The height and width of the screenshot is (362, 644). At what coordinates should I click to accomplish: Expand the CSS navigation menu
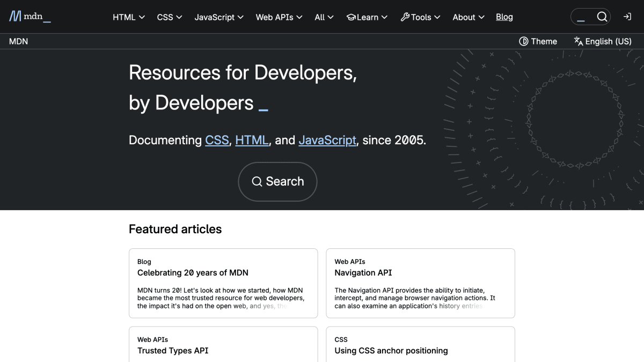point(170,17)
